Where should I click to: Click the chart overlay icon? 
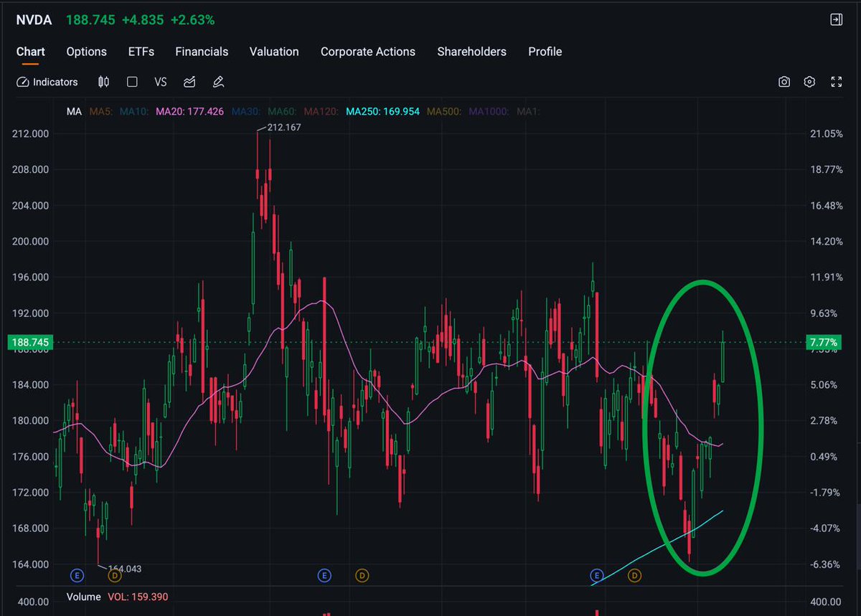(x=189, y=82)
